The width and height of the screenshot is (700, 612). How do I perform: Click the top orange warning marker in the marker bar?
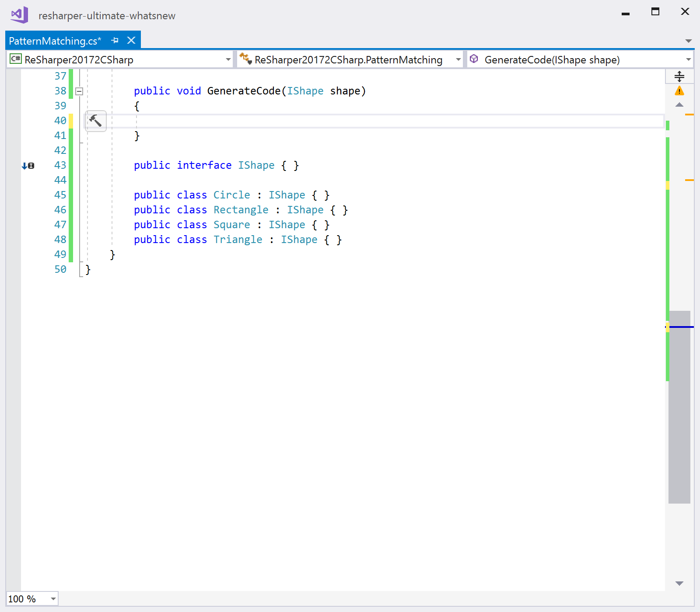tap(689, 115)
